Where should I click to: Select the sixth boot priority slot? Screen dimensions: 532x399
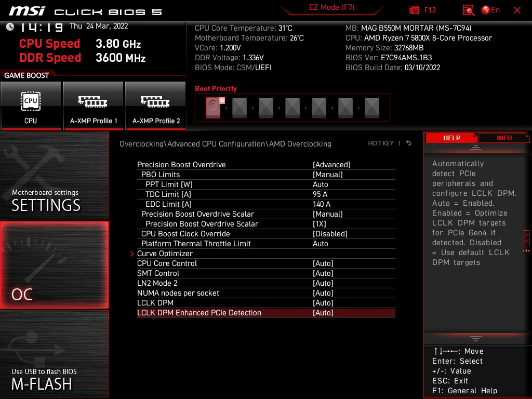click(345, 108)
